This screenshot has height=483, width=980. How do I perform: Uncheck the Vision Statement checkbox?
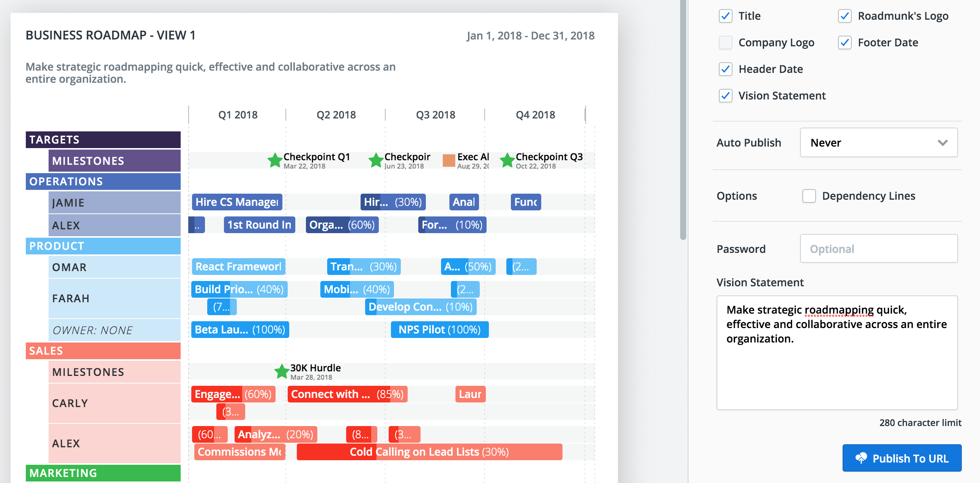[725, 96]
